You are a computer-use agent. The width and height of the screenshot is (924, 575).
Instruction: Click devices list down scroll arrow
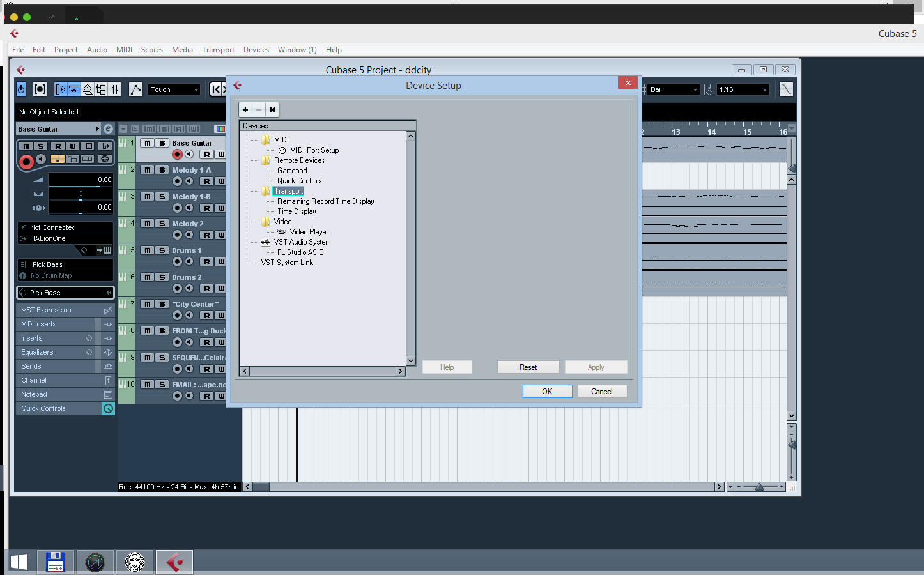tap(411, 361)
